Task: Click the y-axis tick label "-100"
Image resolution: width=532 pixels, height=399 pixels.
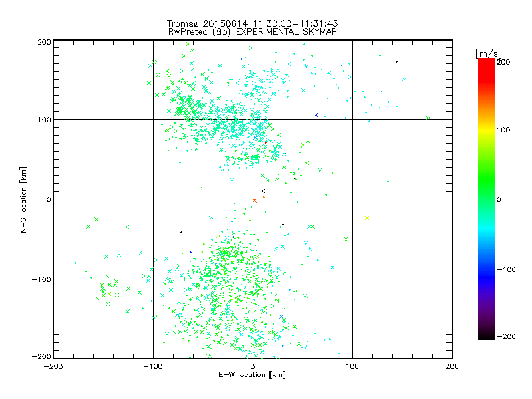Action: (x=41, y=279)
